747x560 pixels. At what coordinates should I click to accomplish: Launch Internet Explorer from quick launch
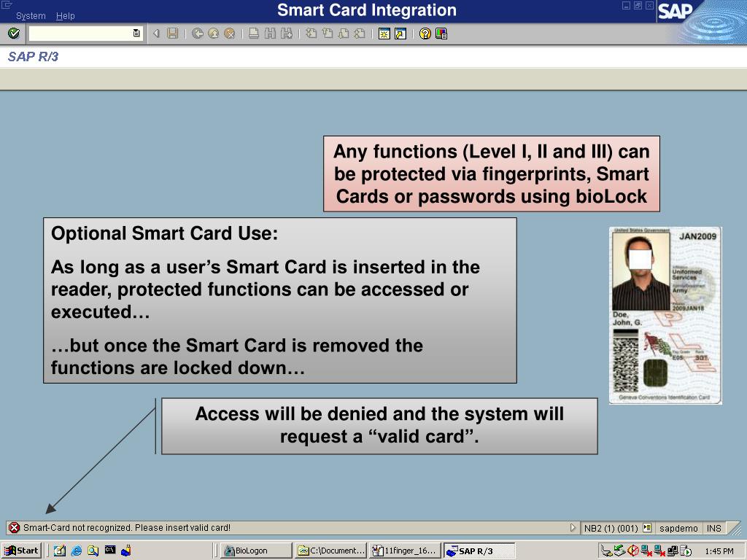point(76,551)
